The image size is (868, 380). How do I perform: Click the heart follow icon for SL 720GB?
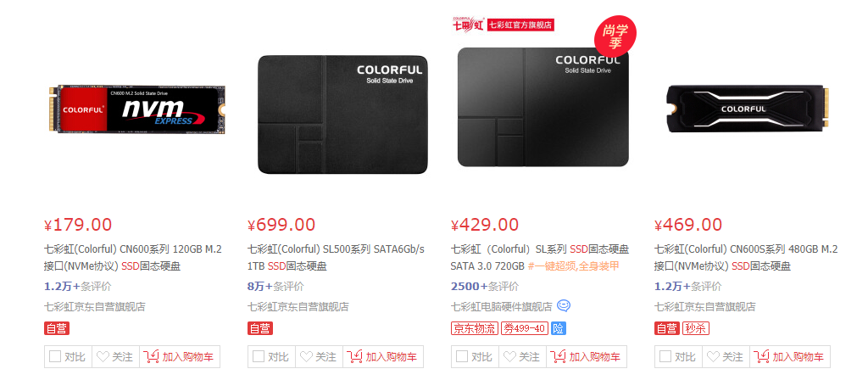coord(509,357)
